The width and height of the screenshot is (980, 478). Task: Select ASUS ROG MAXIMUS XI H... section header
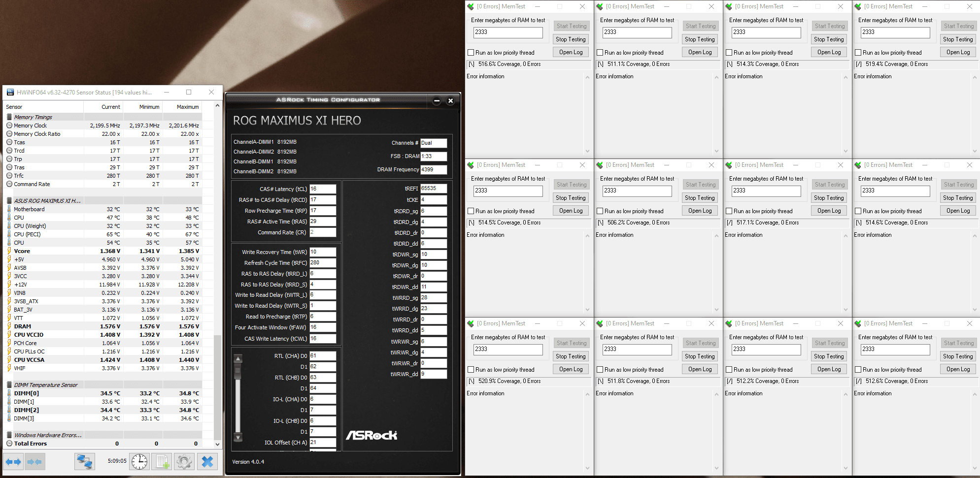[47, 201]
